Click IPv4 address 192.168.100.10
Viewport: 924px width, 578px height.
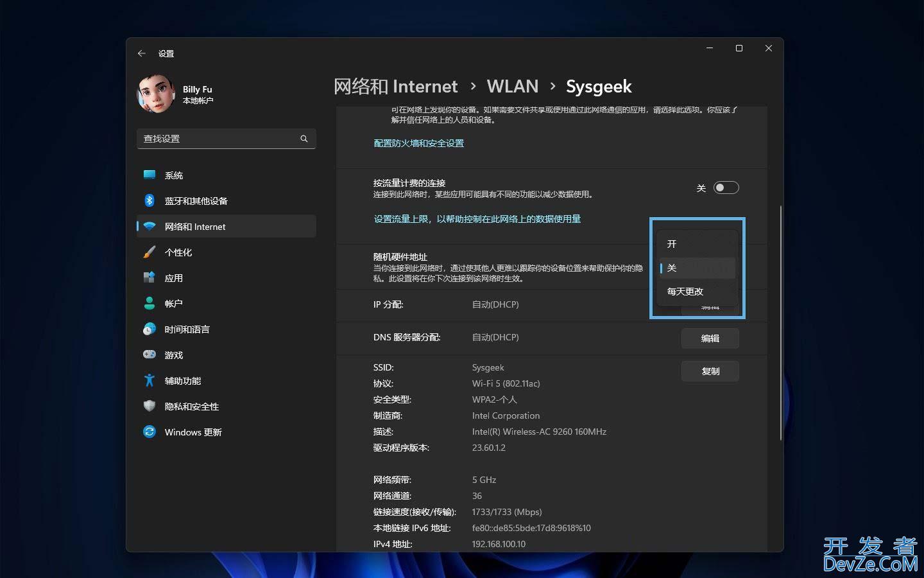(499, 544)
